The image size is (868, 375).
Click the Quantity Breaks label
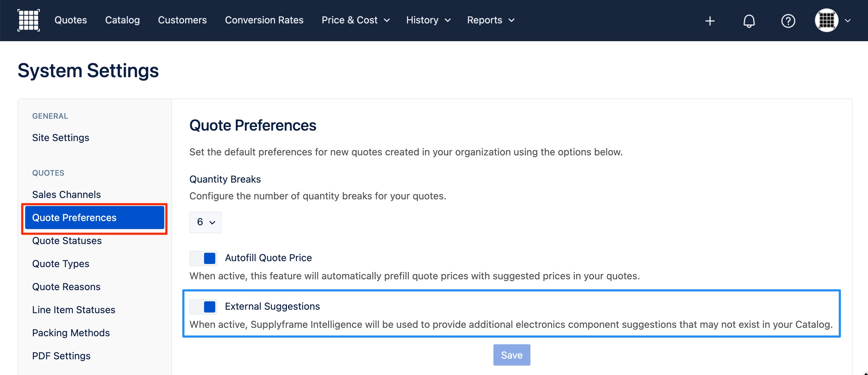point(225,179)
